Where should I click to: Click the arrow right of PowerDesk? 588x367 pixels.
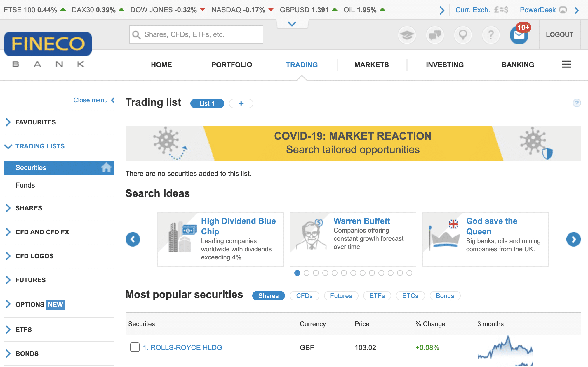point(577,10)
